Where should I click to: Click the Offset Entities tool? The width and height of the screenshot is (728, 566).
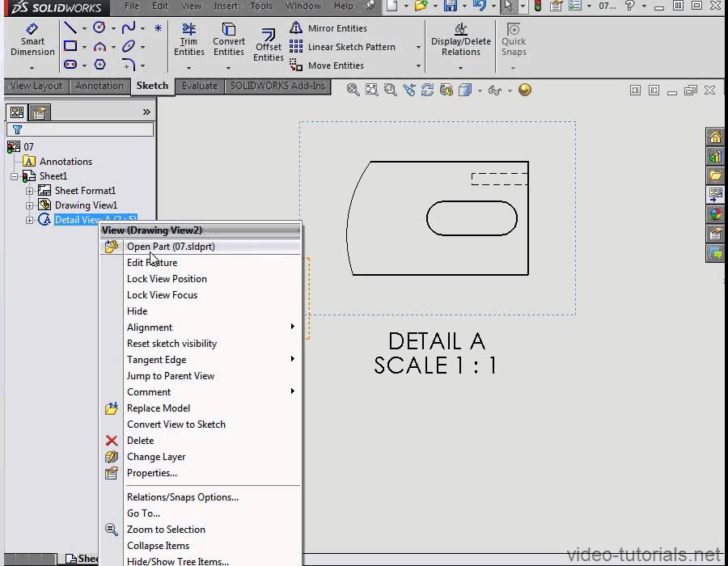point(269,45)
